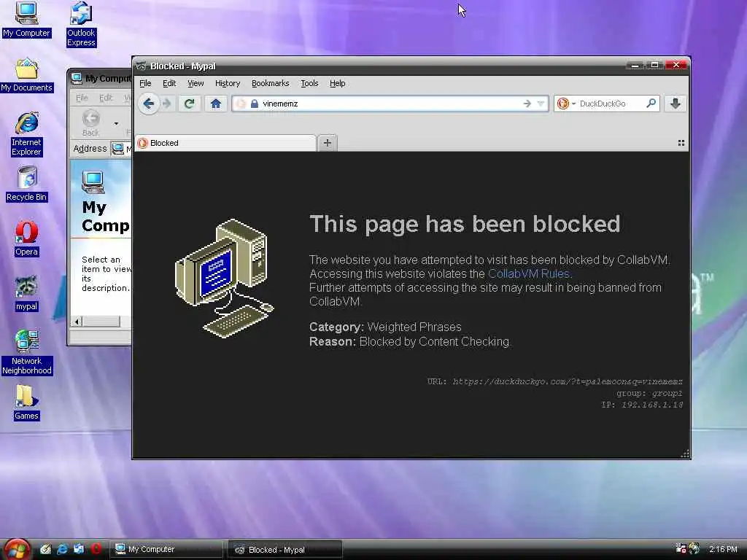Click Outlook Express quick launch icon
The width and height of the screenshot is (747, 560).
pyautogui.click(x=79, y=549)
